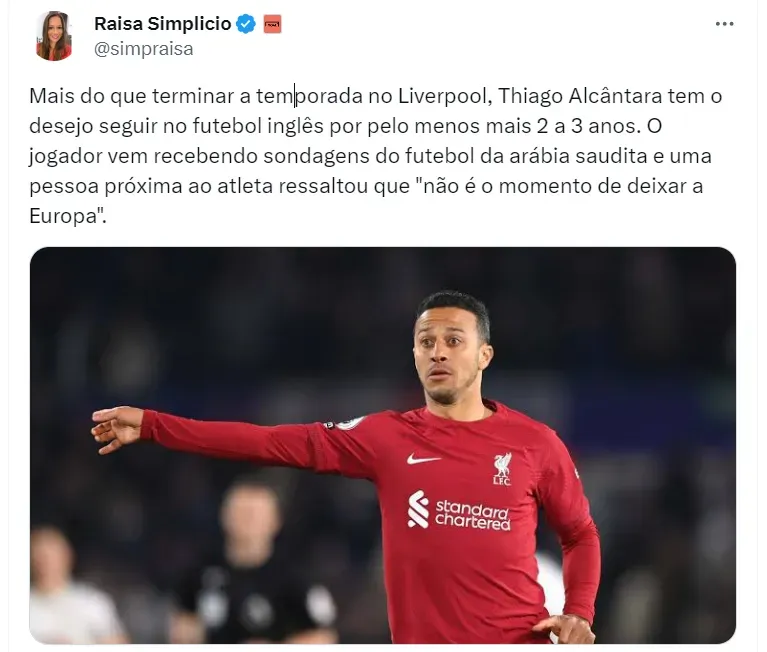Click the red affiliate badge beside the name

[272, 24]
